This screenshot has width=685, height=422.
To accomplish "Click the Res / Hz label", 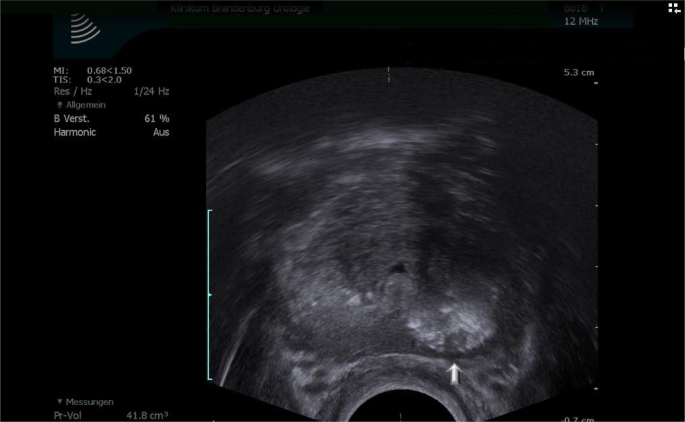I will coord(73,91).
